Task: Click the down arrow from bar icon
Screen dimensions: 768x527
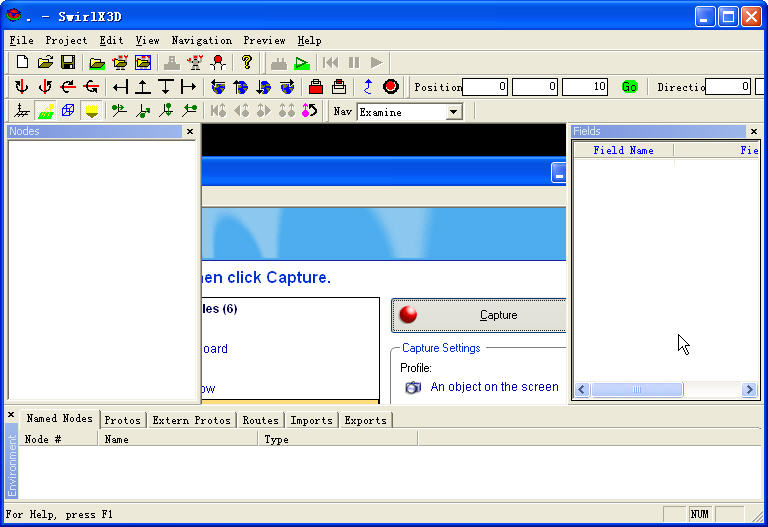Action: [x=166, y=87]
